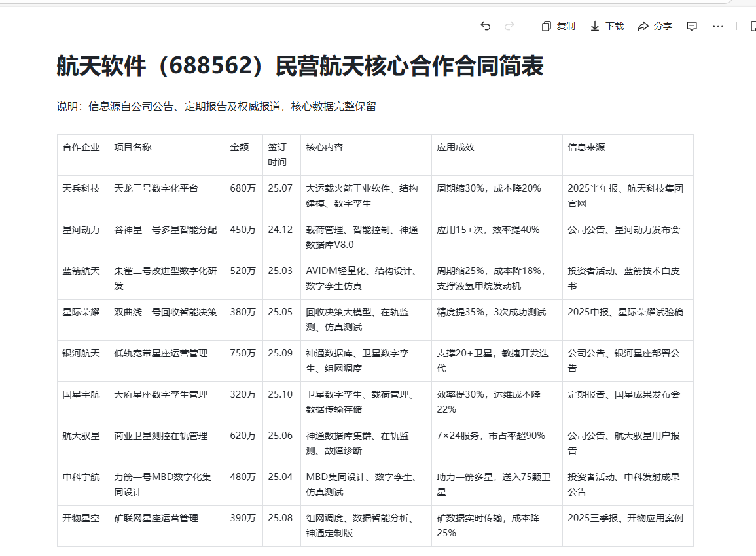The width and height of the screenshot is (756, 556).
Task: Click the 390万 amount cell
Action: point(243,526)
